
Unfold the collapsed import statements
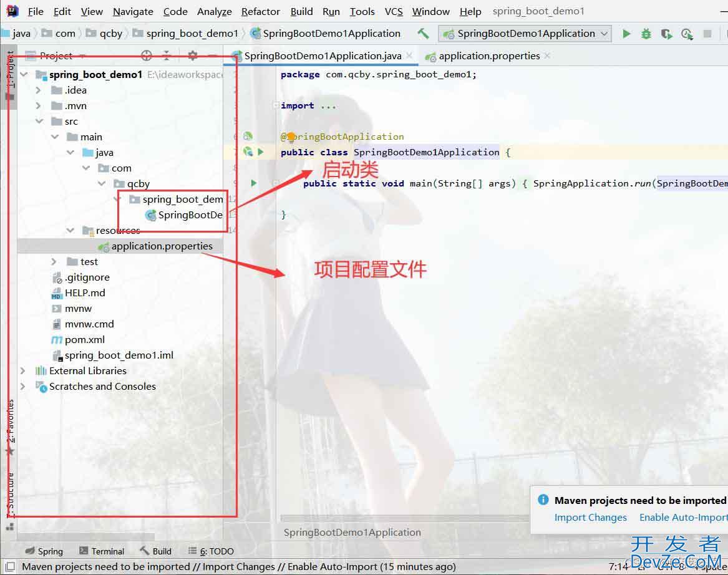pyautogui.click(x=276, y=105)
